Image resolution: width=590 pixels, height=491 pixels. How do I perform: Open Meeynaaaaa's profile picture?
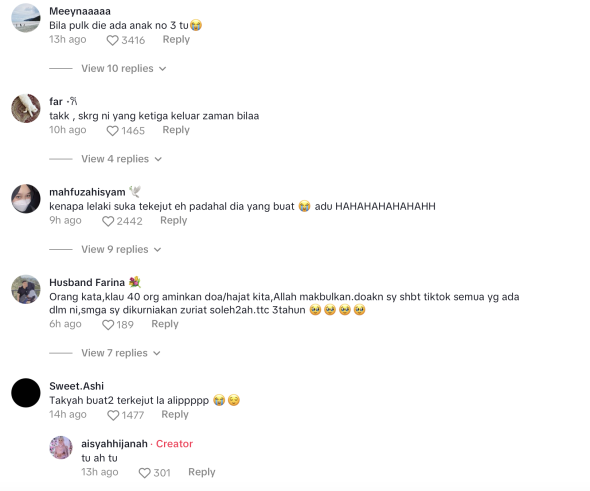point(26,18)
